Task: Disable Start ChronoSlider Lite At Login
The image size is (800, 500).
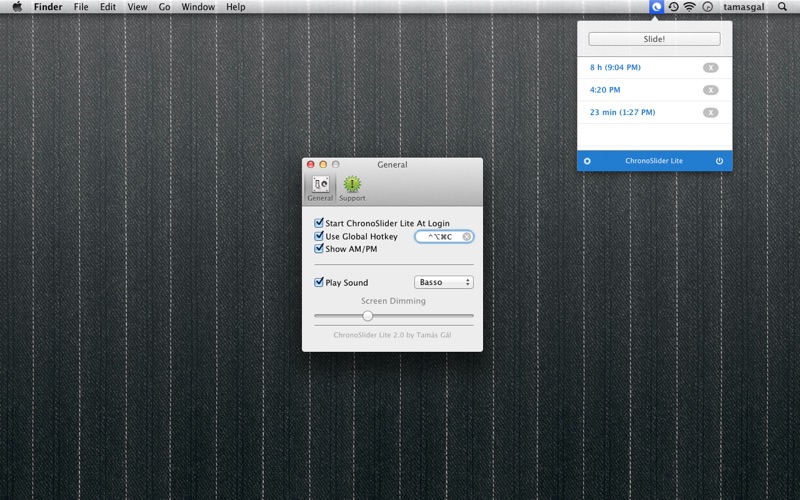Action: pyautogui.click(x=319, y=223)
